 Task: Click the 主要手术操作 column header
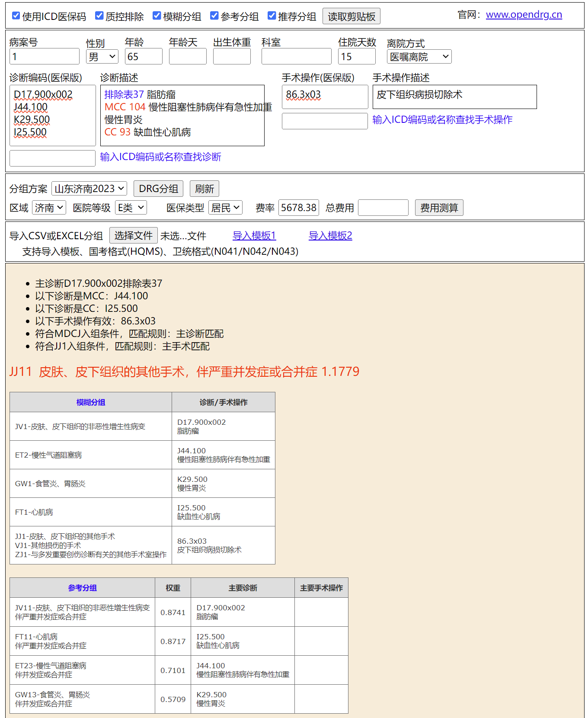pos(321,588)
